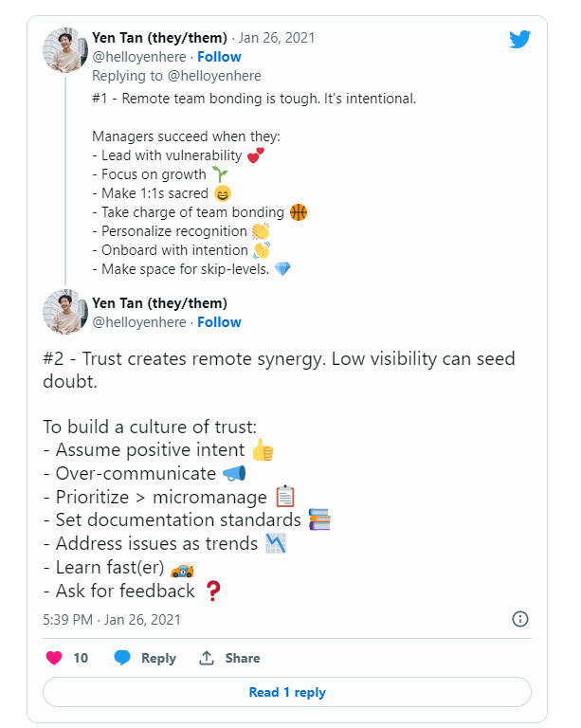Click the heart like icon
Screen dimensions: 581x728
click(54, 658)
